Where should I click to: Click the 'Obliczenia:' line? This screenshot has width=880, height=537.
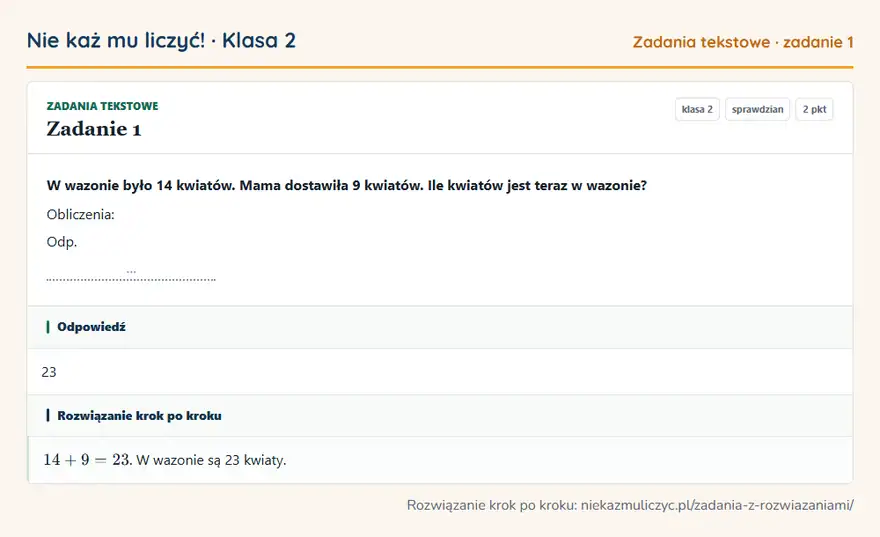coord(80,214)
